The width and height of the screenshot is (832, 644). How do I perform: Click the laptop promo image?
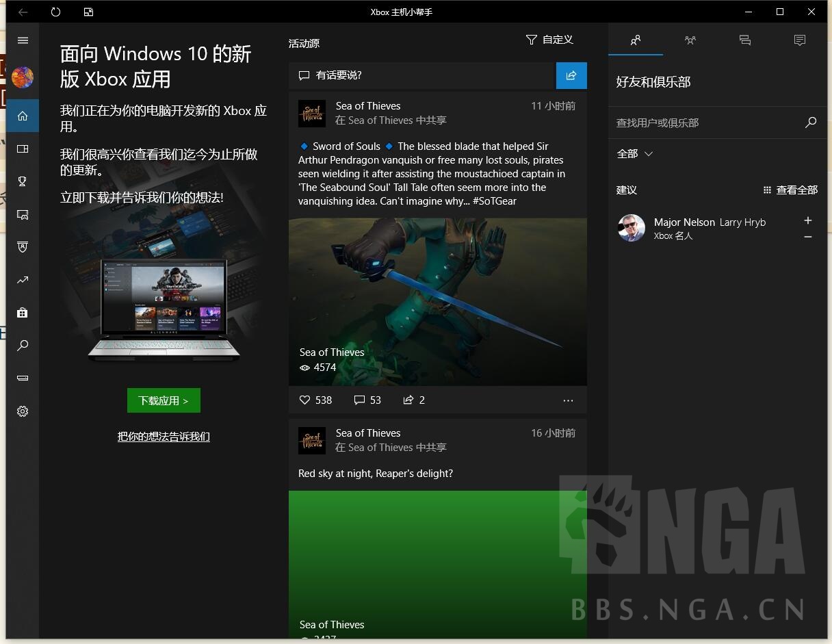[x=164, y=310]
